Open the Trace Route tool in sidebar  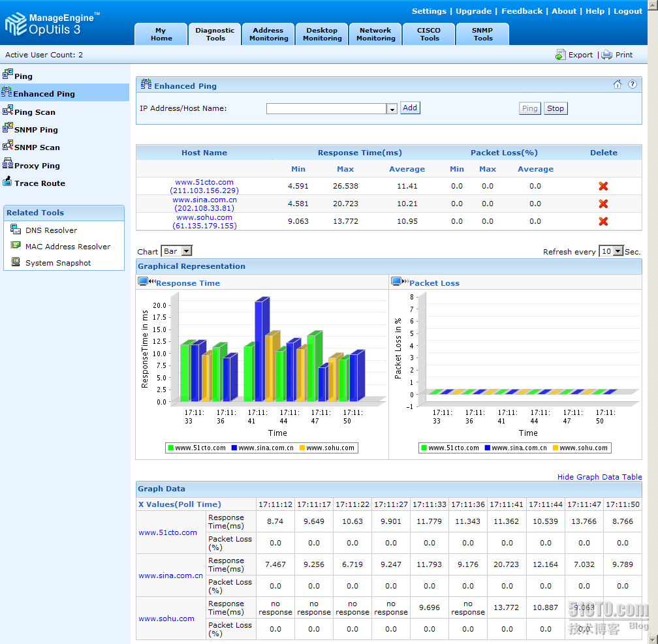(x=40, y=183)
